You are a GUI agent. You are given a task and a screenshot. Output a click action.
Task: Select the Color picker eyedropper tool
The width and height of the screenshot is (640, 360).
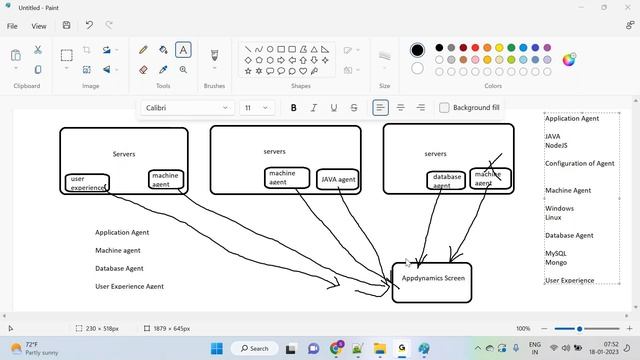(163, 70)
